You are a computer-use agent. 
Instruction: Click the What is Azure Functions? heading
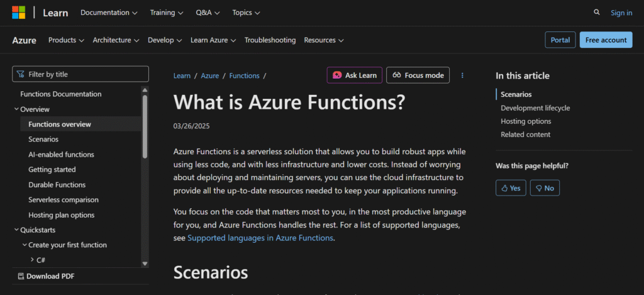click(289, 101)
